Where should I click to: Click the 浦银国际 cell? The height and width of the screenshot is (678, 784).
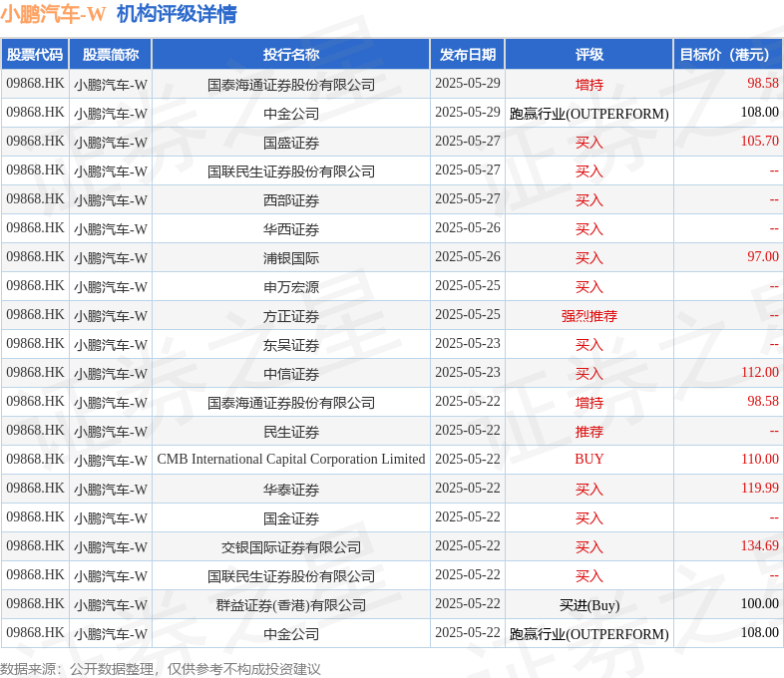point(291,258)
